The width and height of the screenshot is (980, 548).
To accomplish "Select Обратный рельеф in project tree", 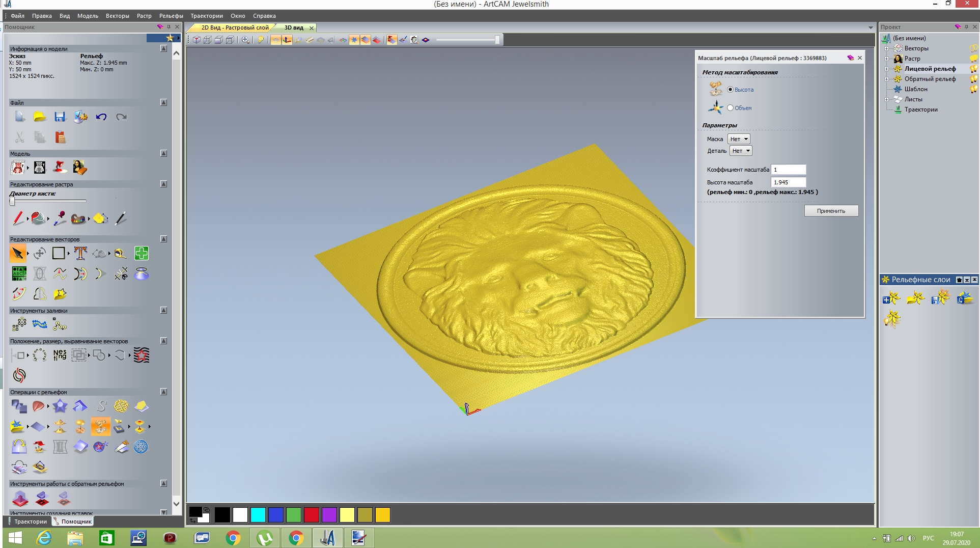I will 930,79.
